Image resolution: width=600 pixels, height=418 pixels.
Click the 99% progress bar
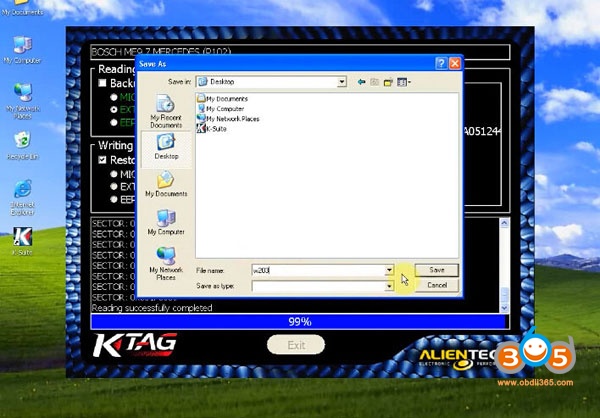pos(300,322)
